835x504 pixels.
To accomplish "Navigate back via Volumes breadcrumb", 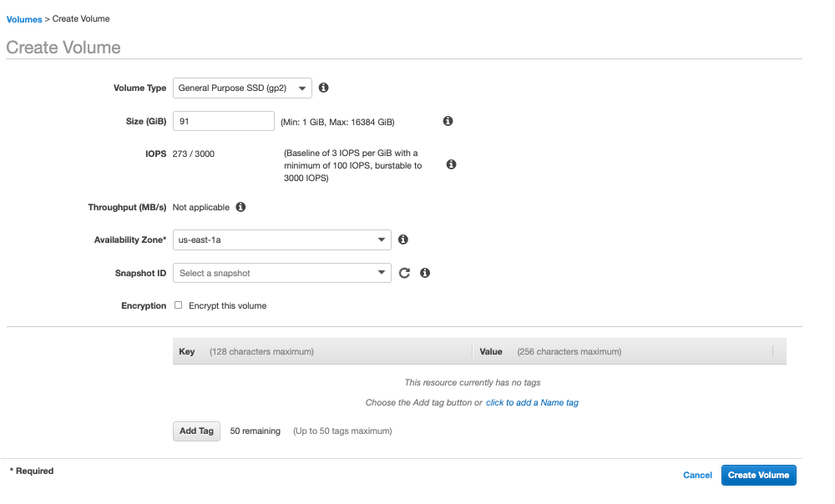I will point(23,18).
